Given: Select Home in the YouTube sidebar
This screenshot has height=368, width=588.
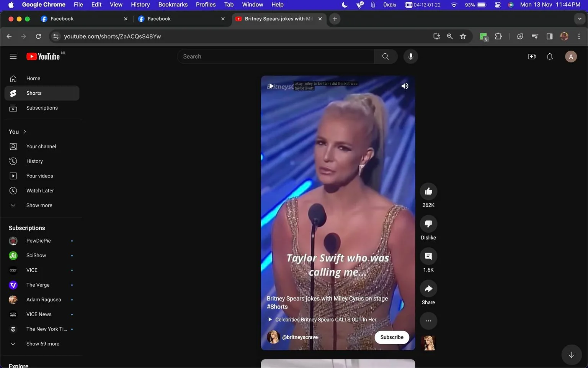Looking at the screenshot, I should 33,78.
